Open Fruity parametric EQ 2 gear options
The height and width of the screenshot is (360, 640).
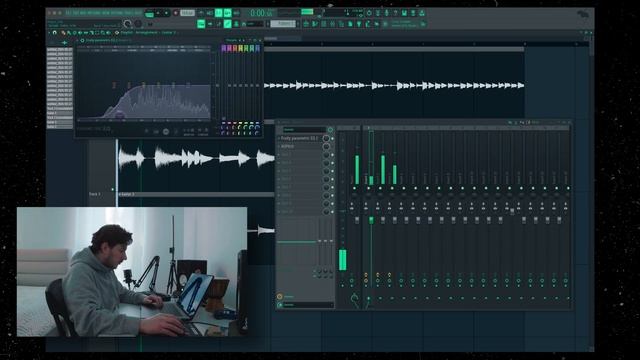coord(82,40)
